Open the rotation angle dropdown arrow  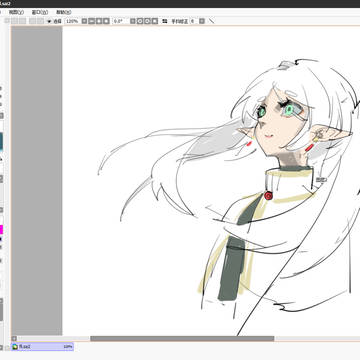coord(132,21)
